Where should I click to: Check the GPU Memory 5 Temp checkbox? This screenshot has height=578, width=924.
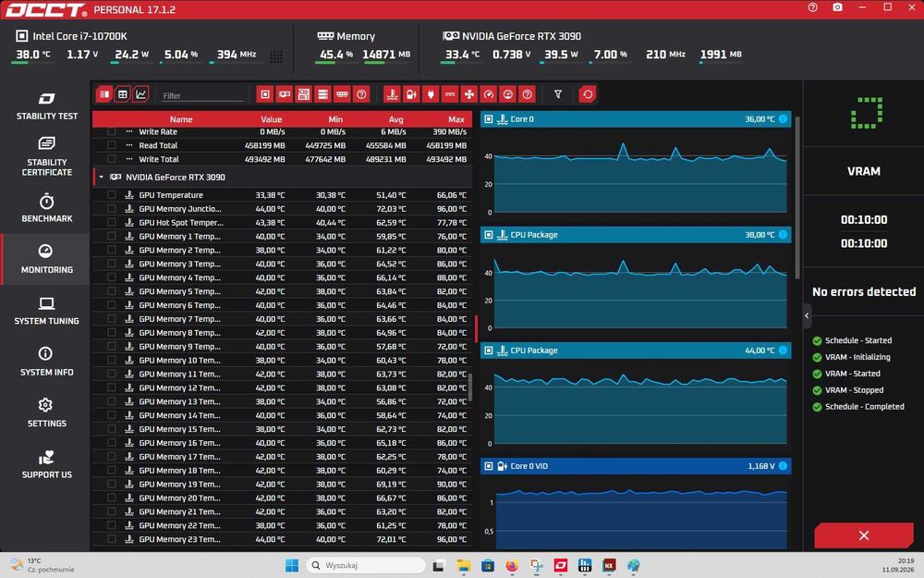tap(112, 291)
